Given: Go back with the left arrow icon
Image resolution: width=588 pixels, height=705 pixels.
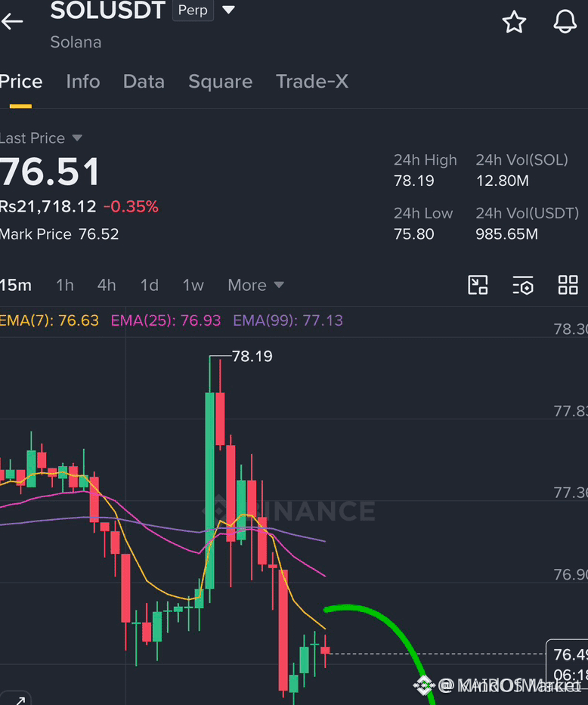Looking at the screenshot, I should [x=12, y=21].
